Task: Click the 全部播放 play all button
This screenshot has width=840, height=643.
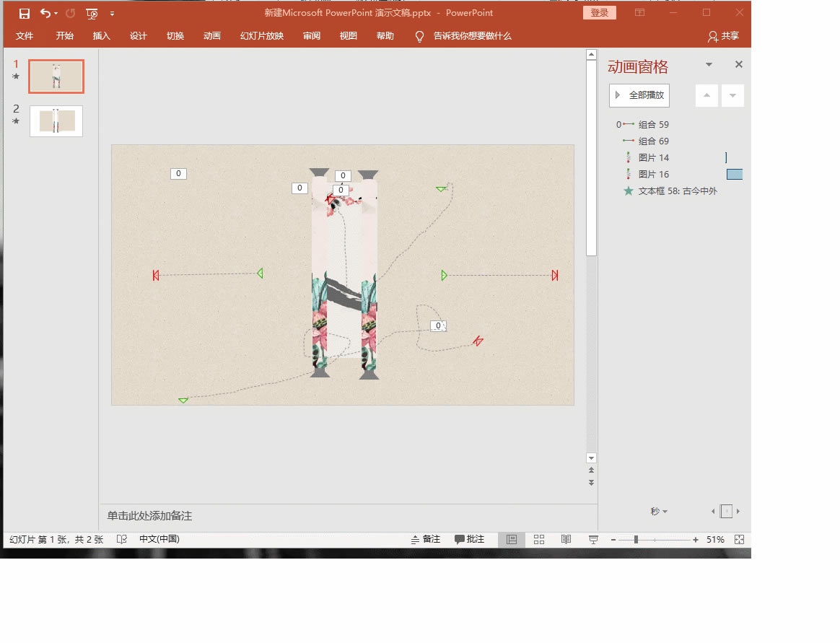Action: pos(639,95)
